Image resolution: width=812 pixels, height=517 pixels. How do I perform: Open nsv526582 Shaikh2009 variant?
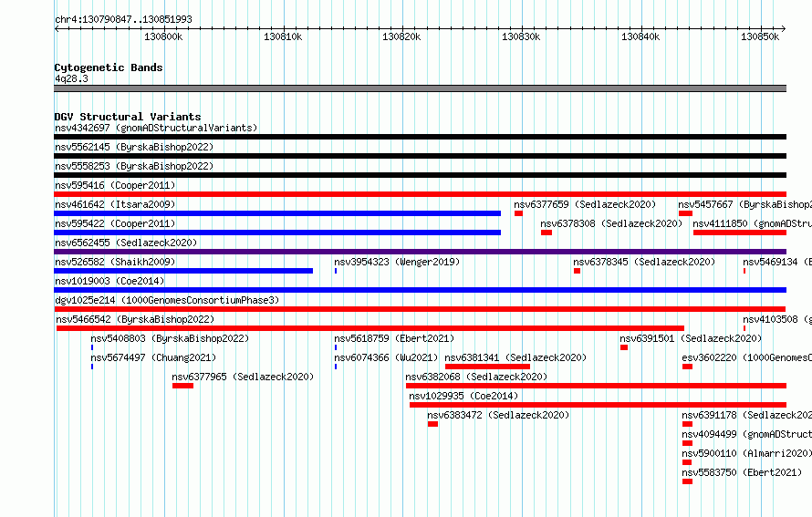click(115, 262)
